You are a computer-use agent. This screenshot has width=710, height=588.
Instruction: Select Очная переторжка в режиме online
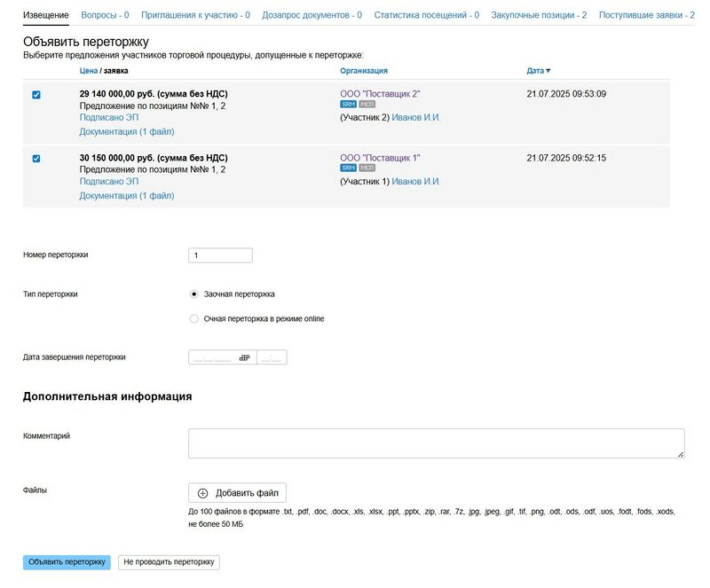[194, 318]
